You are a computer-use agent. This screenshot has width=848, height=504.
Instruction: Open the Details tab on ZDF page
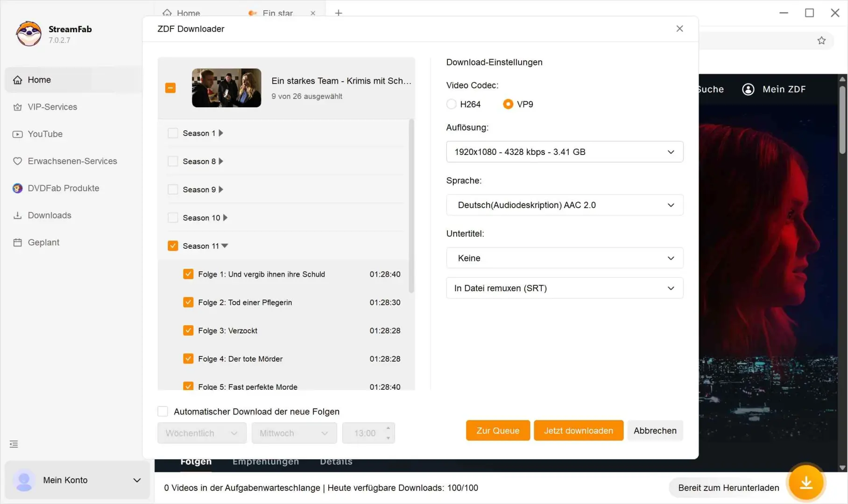point(336,462)
